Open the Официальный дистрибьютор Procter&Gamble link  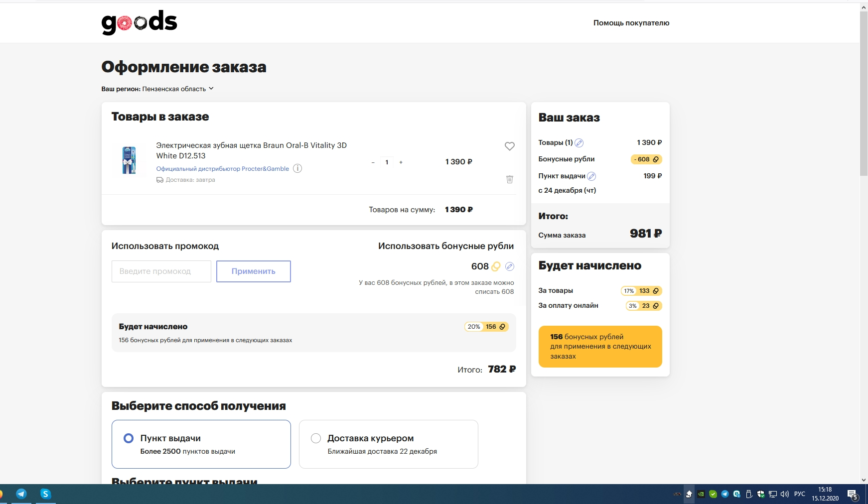223,169
